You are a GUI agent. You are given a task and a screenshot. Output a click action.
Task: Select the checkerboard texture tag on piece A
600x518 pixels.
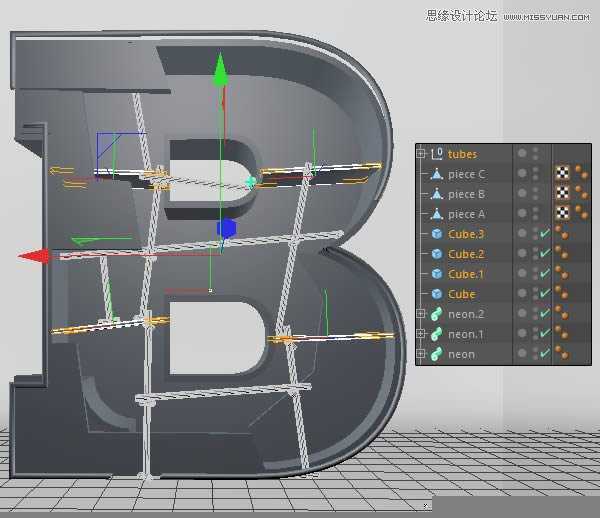(x=562, y=213)
